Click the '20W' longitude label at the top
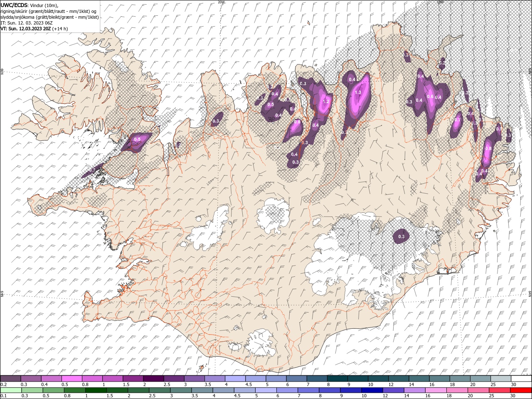The image size is (532, 399). click(x=221, y=2)
